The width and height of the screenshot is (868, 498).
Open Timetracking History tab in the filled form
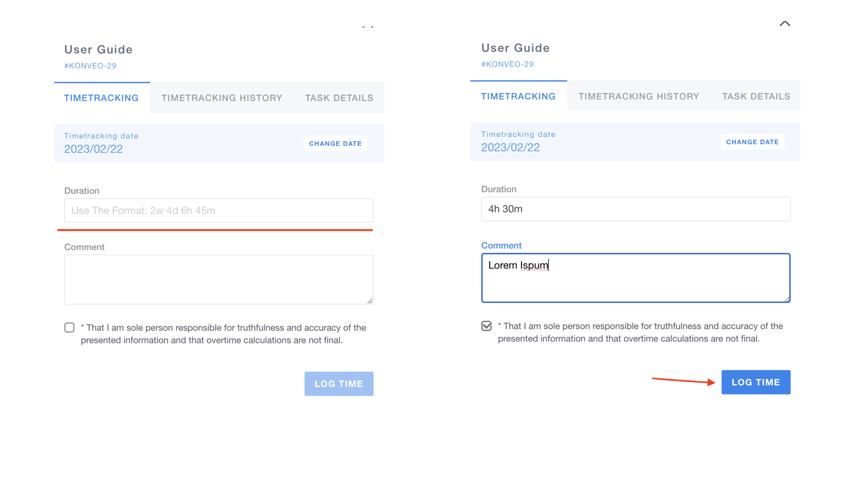pos(639,96)
